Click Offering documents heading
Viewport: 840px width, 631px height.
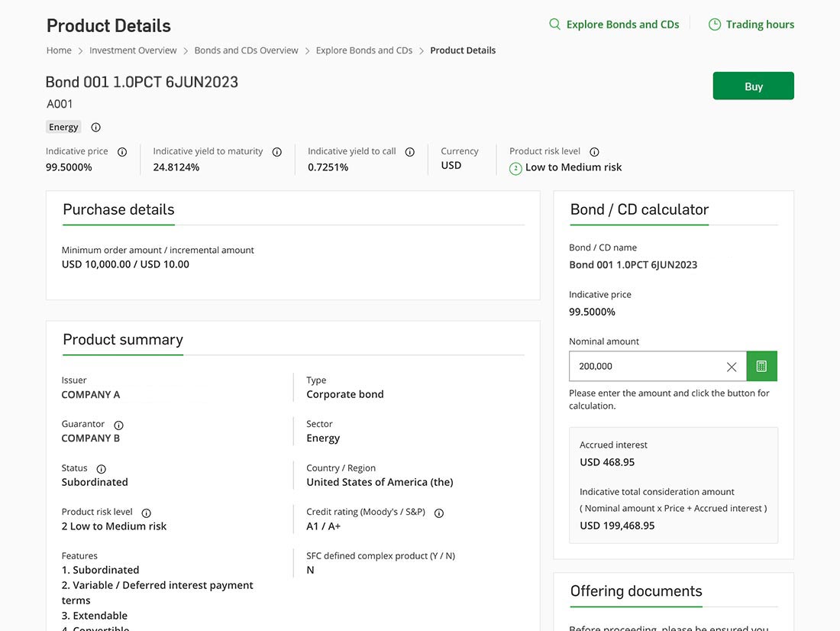point(636,591)
